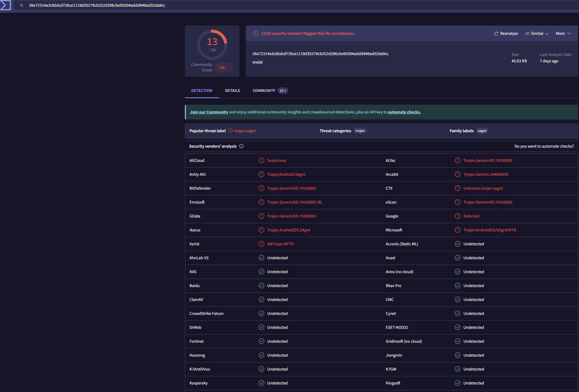Open the Similar dropdown

click(537, 34)
